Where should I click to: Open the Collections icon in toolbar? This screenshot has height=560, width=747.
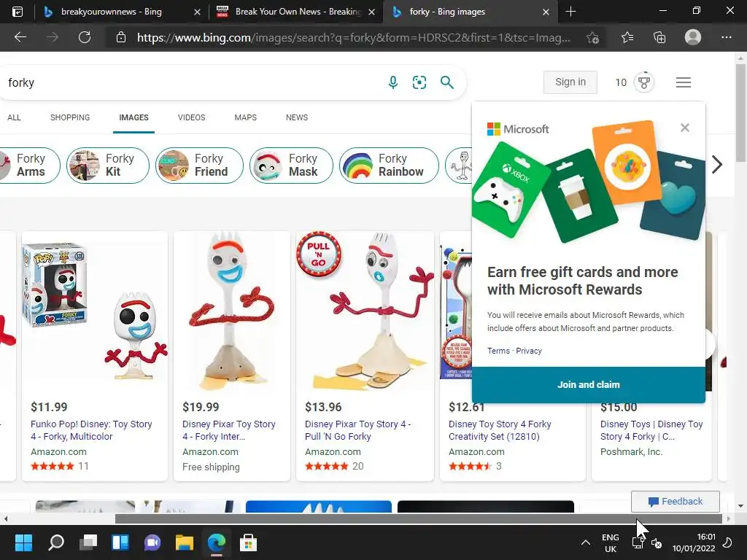pos(659,37)
